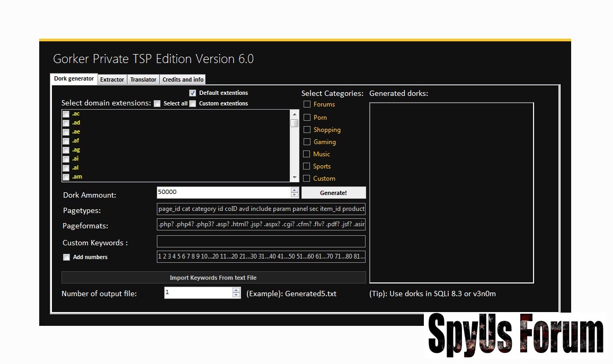Click into the Pagetypes text field
This screenshot has width=613, height=364.
click(261, 209)
